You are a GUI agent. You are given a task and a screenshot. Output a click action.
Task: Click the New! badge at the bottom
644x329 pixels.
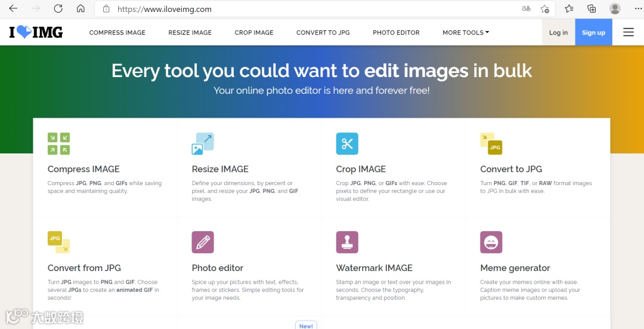click(x=306, y=325)
